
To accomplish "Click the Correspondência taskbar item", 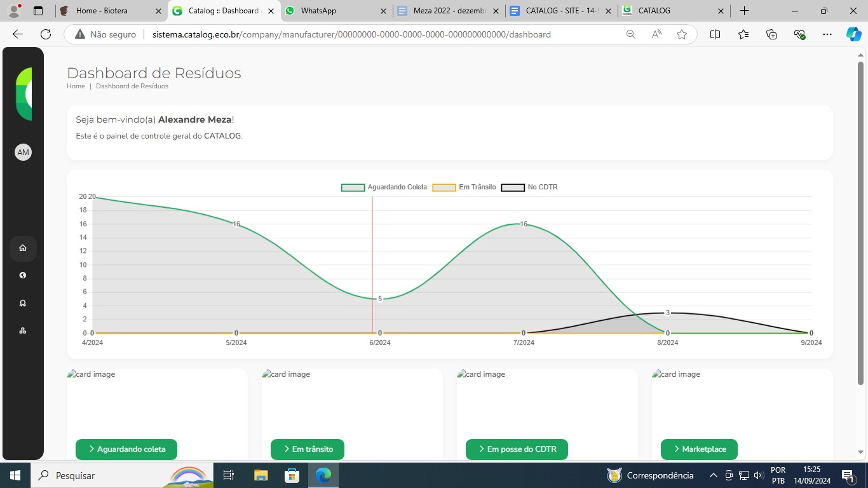I will (x=651, y=475).
